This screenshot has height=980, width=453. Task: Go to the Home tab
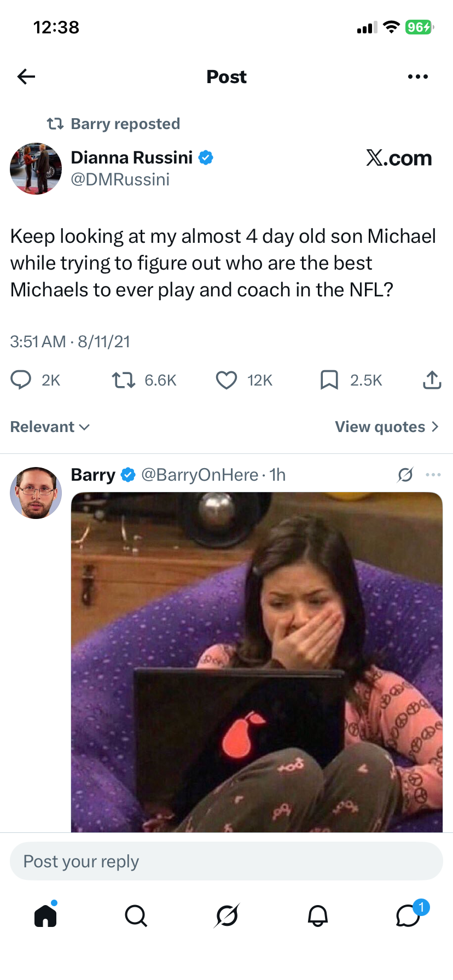coord(45,915)
